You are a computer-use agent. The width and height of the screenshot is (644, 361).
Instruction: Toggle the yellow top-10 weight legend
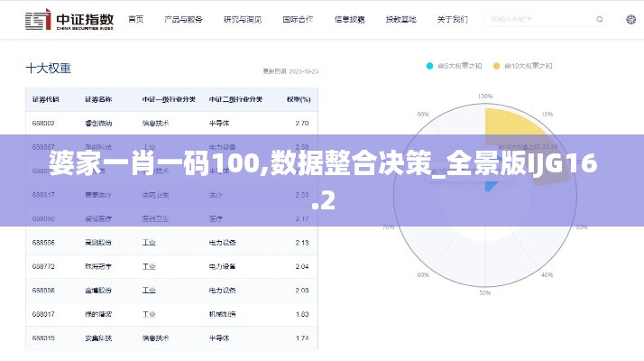pos(522,66)
